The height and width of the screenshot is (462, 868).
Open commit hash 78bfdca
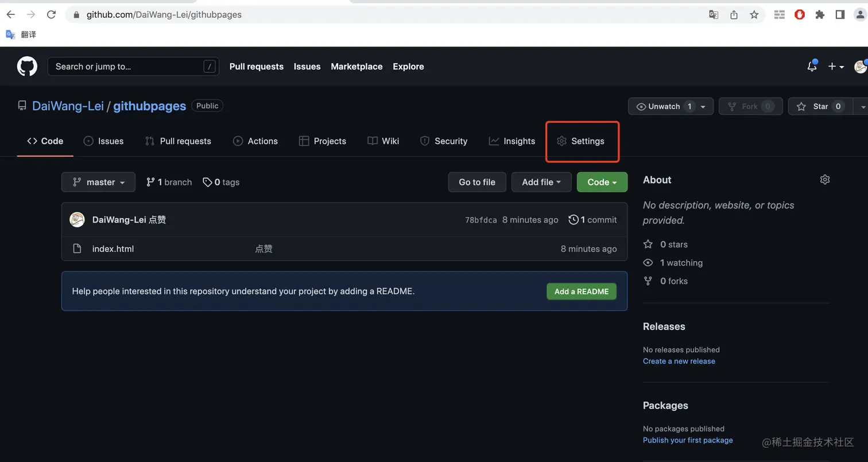[481, 220]
